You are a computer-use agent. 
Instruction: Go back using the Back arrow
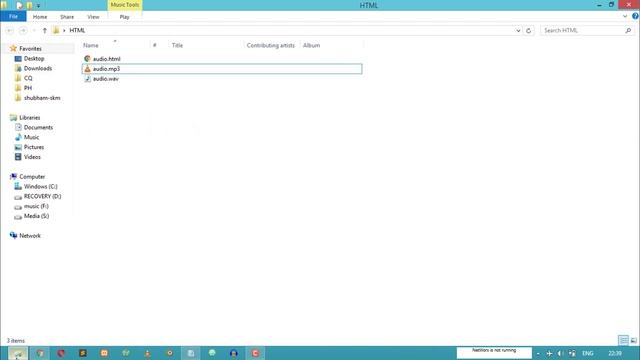click(10, 31)
